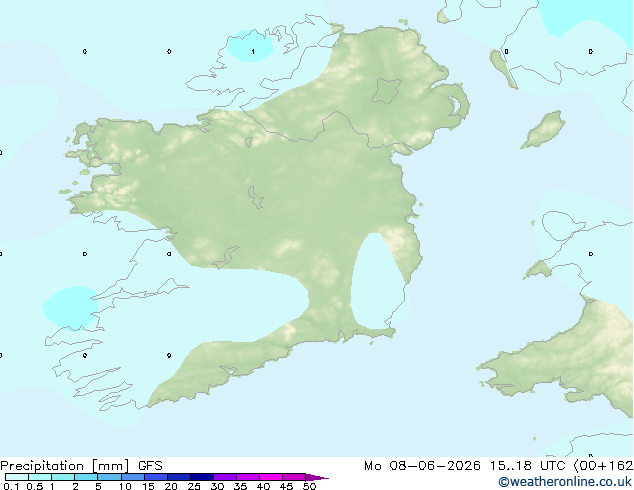Click the '15..18 UTC' time range text
This screenshot has width=634, height=490.
point(527,466)
